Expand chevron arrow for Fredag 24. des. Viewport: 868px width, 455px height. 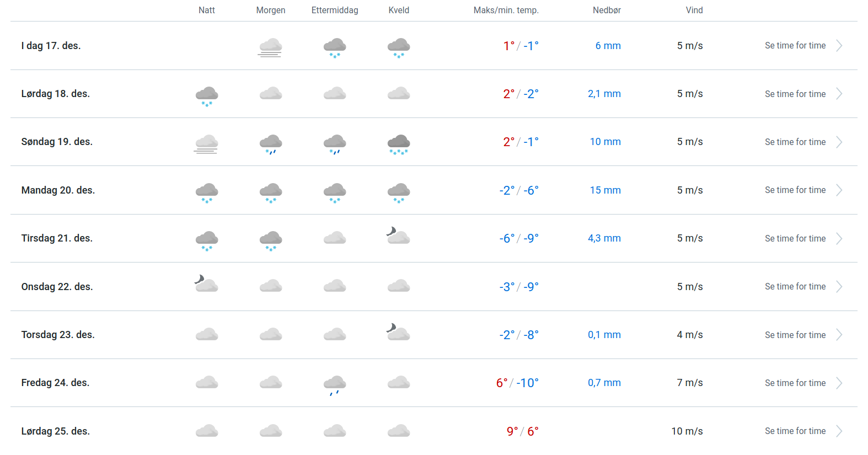(x=839, y=383)
